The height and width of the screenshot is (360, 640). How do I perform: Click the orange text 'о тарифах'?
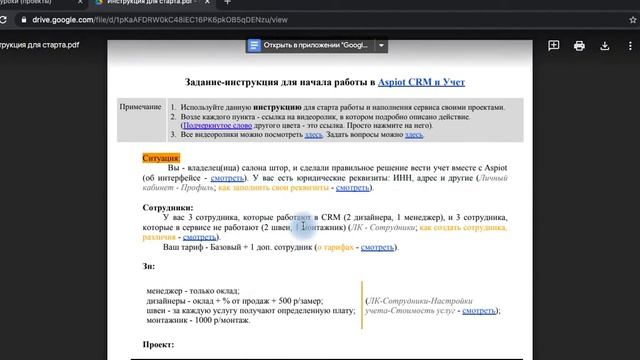(335, 247)
